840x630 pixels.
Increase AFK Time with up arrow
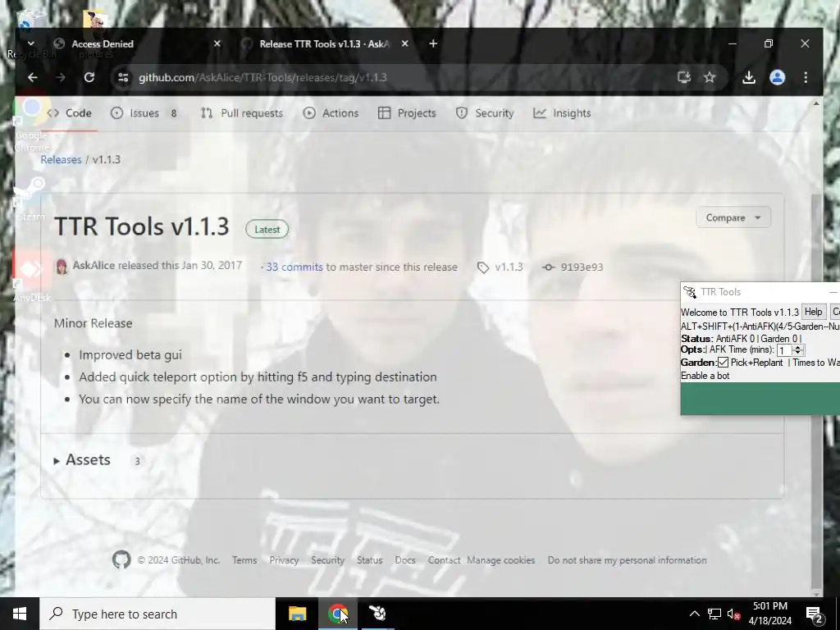click(798, 347)
